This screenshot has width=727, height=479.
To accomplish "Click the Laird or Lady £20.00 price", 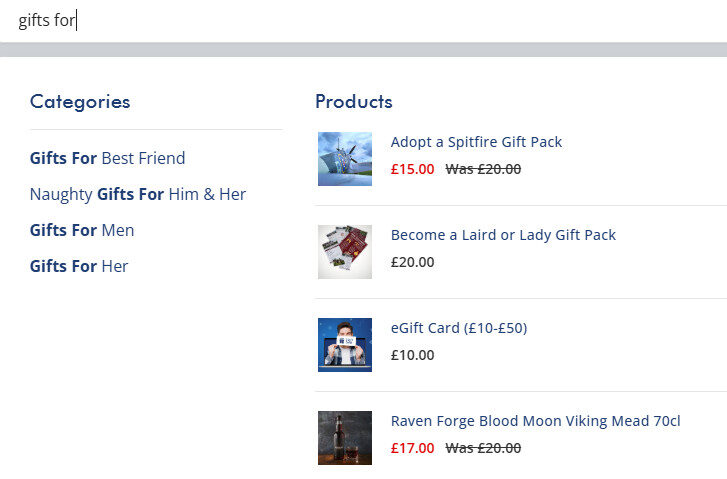I will 412,262.
